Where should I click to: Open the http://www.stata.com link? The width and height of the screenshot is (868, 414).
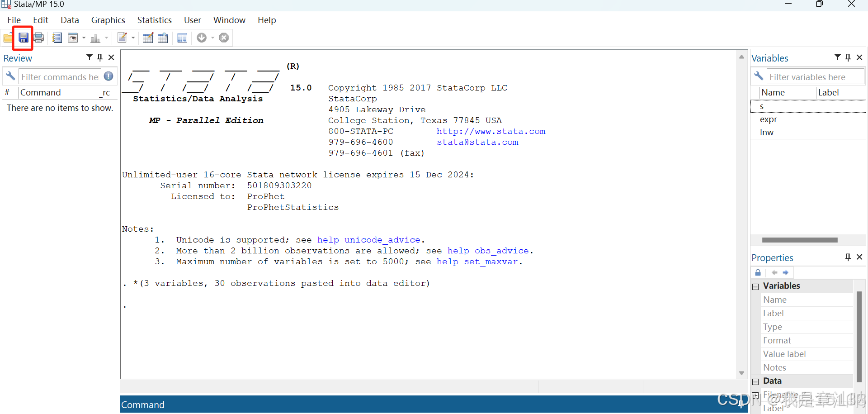[x=491, y=131]
